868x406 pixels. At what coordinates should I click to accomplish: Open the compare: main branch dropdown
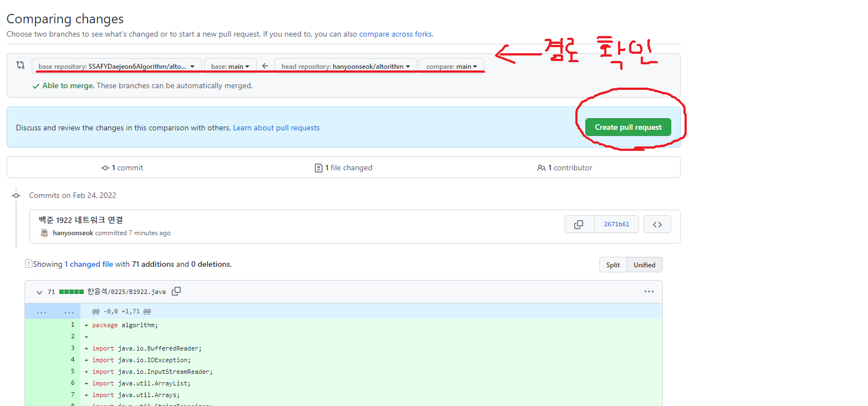point(452,66)
